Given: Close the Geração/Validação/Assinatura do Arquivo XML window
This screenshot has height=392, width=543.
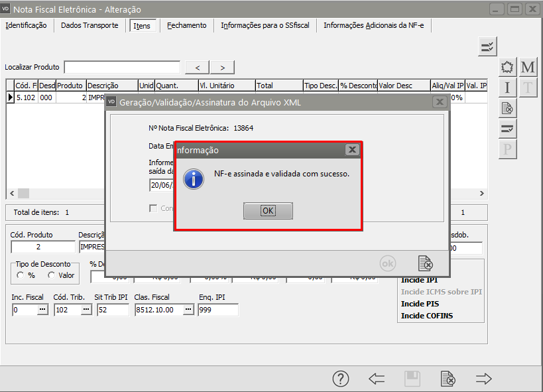Looking at the screenshot, I should [x=440, y=102].
